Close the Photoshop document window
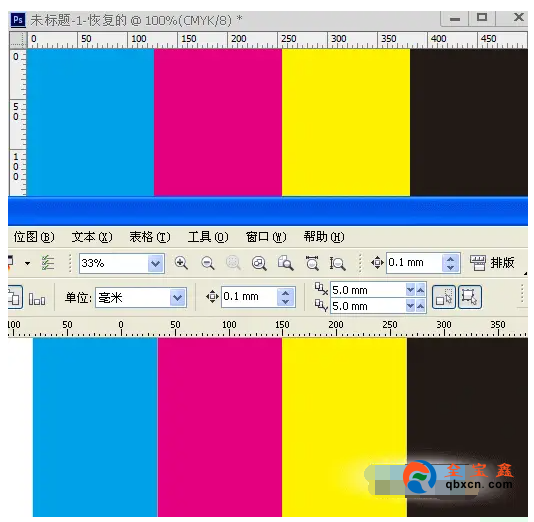This screenshot has height=522, width=534. pyautogui.click(x=518, y=17)
